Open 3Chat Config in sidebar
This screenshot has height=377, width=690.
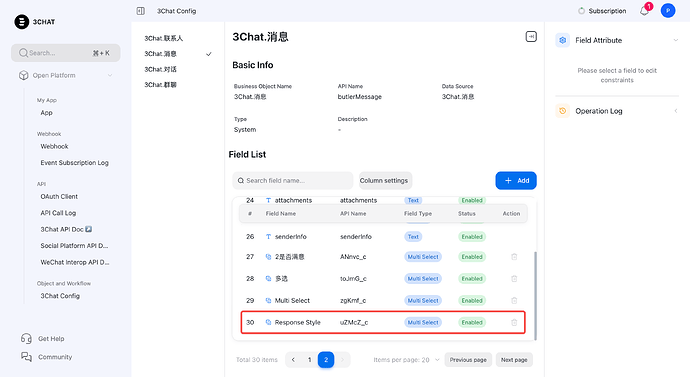pos(60,296)
